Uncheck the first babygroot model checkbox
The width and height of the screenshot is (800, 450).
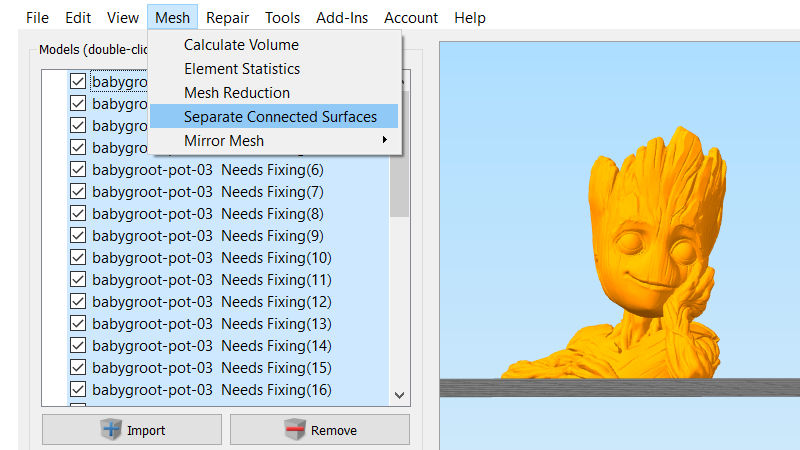click(x=78, y=81)
